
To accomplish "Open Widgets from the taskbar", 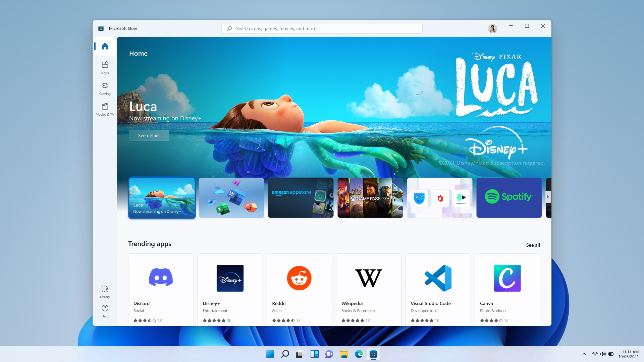I will (314, 354).
